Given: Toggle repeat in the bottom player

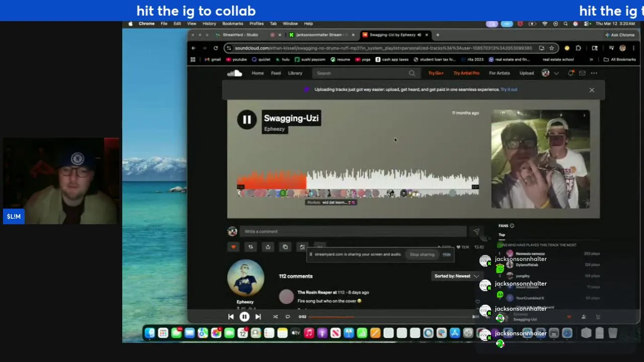Looking at the screenshot, I should point(288,317).
